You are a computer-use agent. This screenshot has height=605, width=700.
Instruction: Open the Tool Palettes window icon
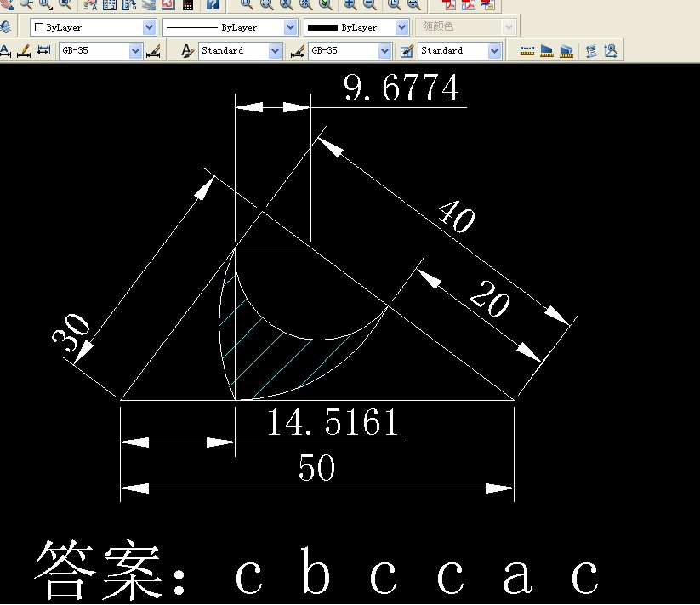click(129, 4)
